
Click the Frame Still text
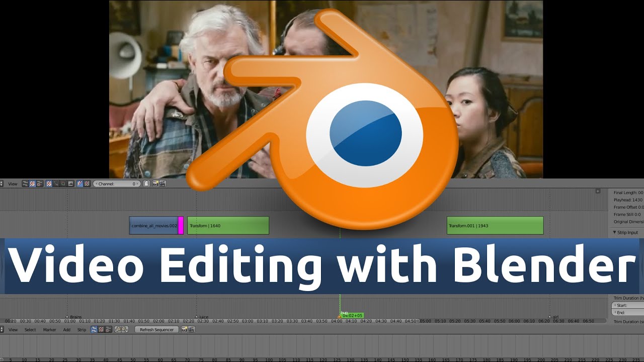[627, 215]
